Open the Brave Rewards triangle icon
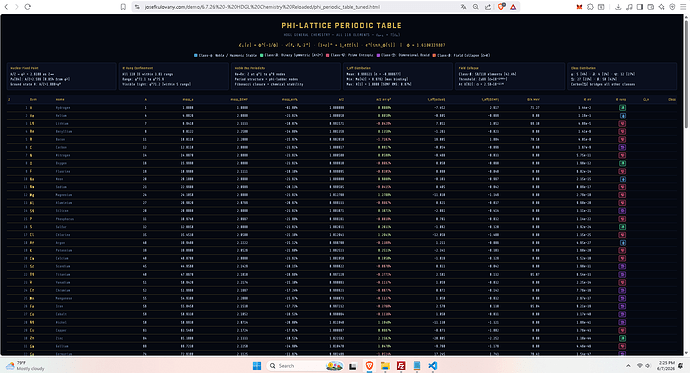The height and width of the screenshot is (373, 690). pyautogui.click(x=513, y=7)
